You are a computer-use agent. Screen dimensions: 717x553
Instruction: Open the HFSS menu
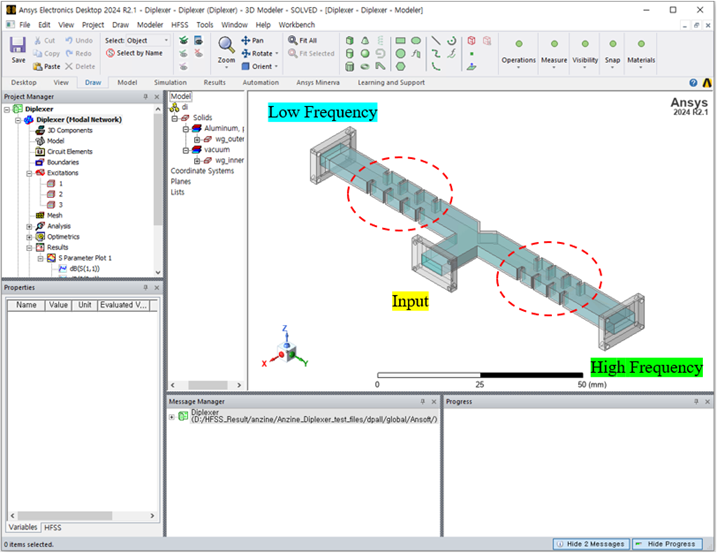(179, 25)
